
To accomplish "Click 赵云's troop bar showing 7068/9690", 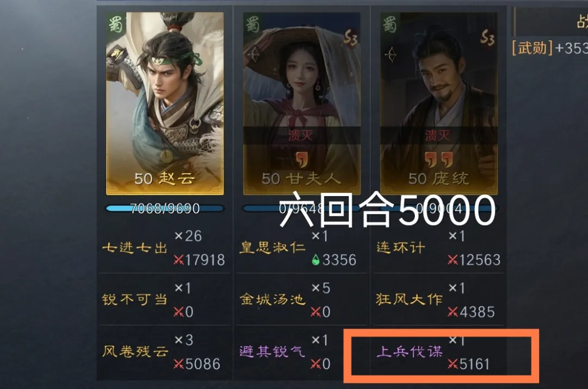I will (x=165, y=208).
